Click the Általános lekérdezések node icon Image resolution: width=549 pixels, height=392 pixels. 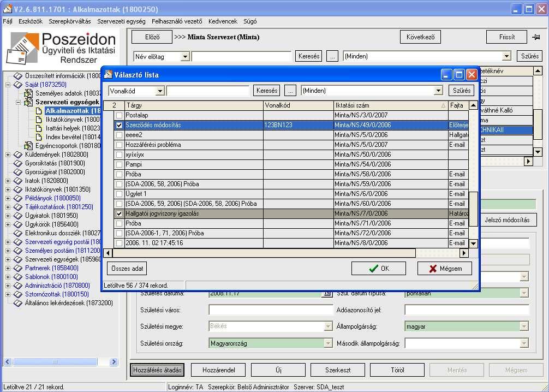[x=18, y=304]
